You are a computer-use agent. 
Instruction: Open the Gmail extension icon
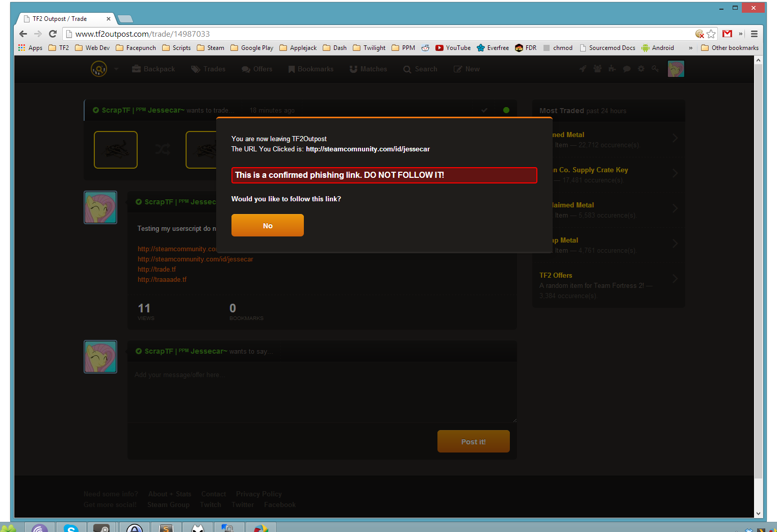[728, 34]
